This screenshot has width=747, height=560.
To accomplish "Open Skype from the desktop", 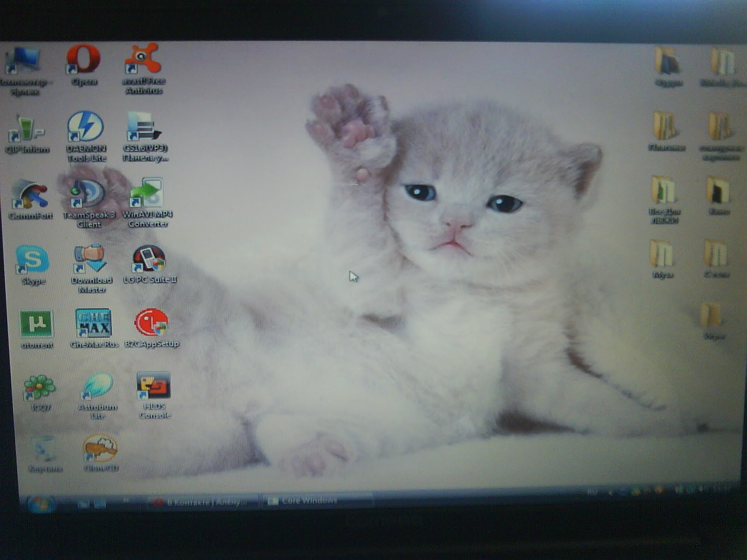I will (x=32, y=259).
